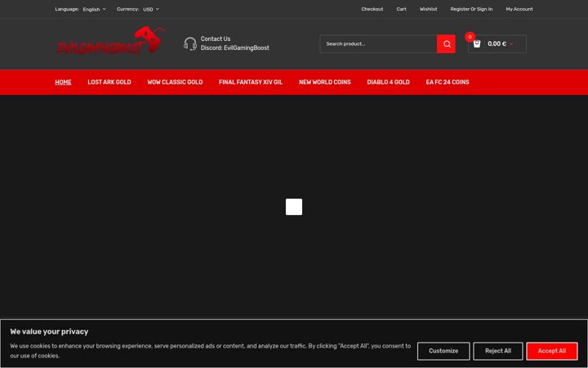Click the Discord: EvilGamingBoost text
The height and width of the screenshot is (368, 588).
coord(234,47)
